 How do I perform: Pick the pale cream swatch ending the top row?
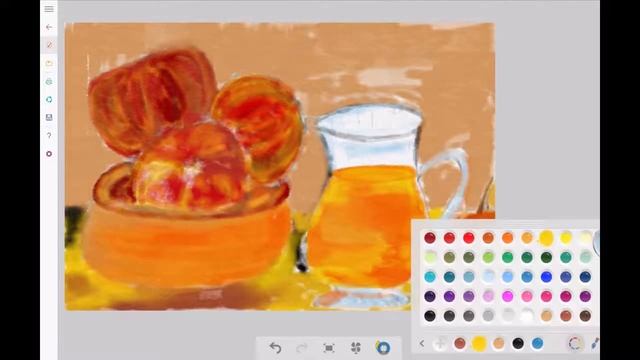[585, 238]
